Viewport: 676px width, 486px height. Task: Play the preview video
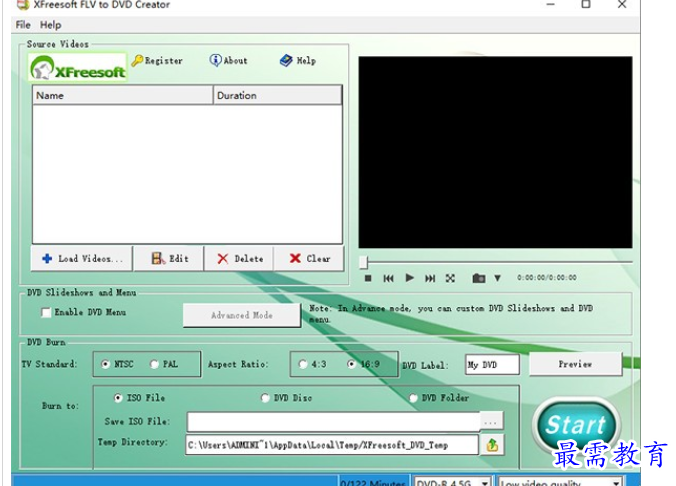click(410, 278)
